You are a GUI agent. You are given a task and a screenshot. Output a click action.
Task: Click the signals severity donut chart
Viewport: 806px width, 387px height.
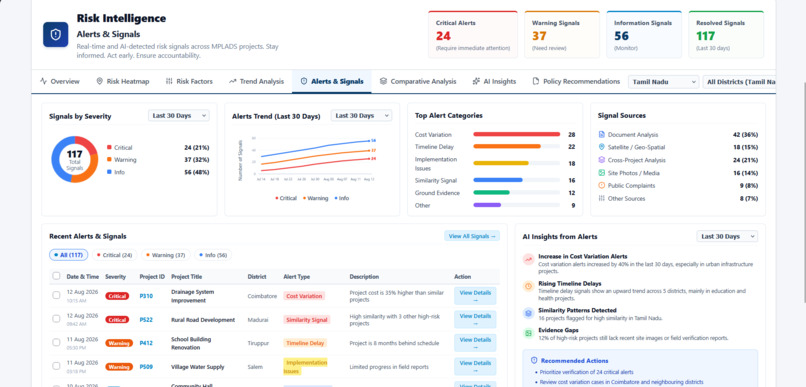click(75, 159)
